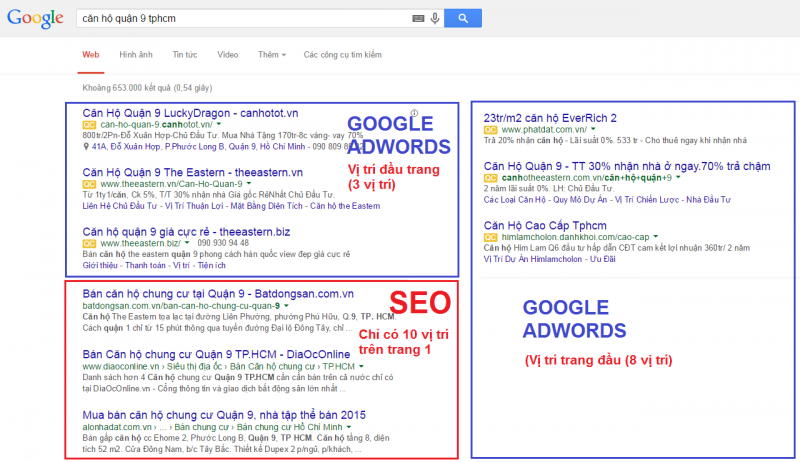This screenshot has width=800, height=462.
Task: Expand arrow next to www.phatdat.com.vn/ URL
Action: (x=593, y=130)
